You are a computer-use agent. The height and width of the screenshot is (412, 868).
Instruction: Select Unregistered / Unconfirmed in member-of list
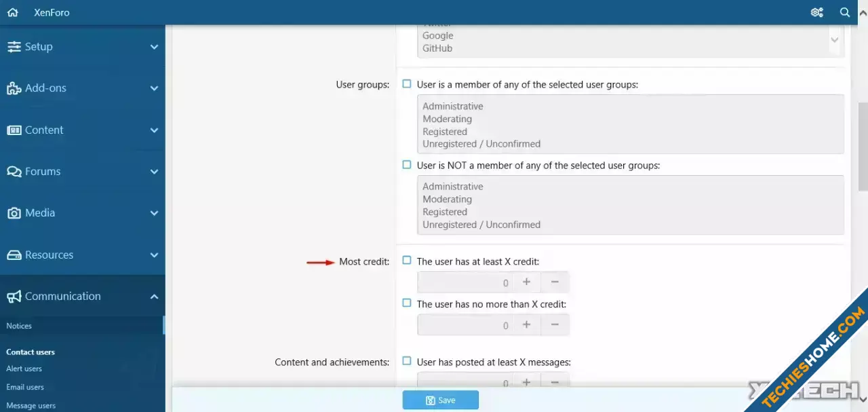click(x=481, y=144)
